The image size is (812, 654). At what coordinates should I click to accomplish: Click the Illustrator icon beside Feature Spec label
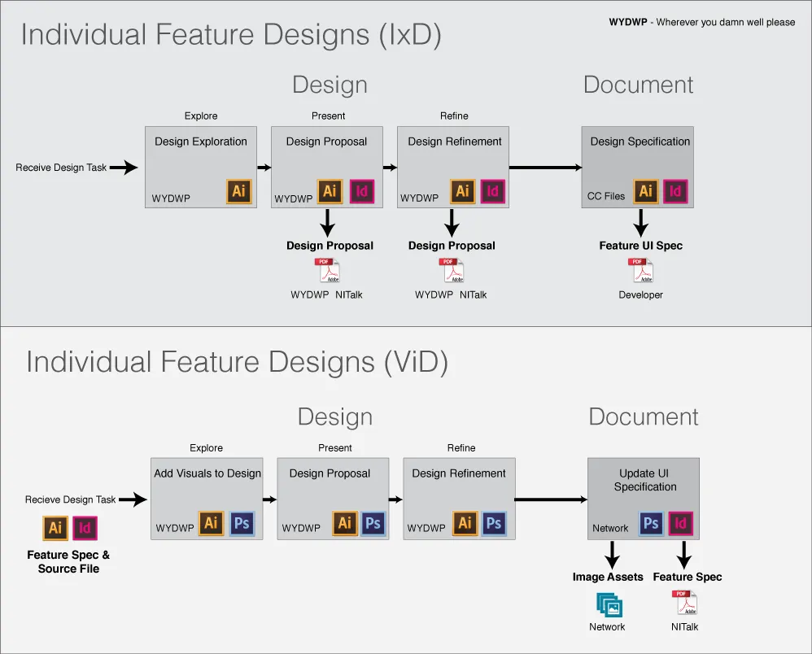point(55,528)
